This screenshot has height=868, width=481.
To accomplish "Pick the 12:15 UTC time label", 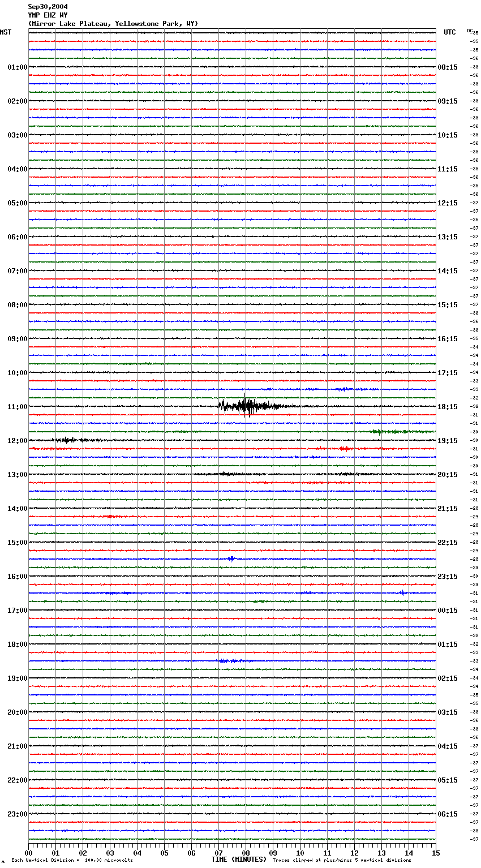I will click(448, 203).
